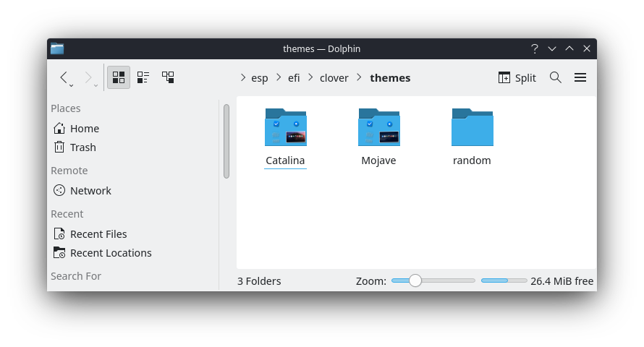Click the help question mark button
The width and height of the screenshot is (644, 347).
tap(534, 49)
